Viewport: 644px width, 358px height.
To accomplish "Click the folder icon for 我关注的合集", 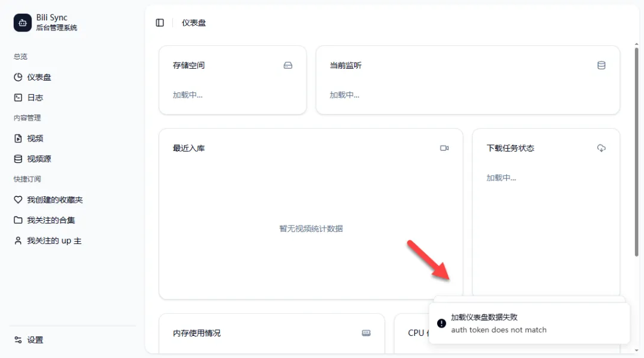I will click(18, 220).
